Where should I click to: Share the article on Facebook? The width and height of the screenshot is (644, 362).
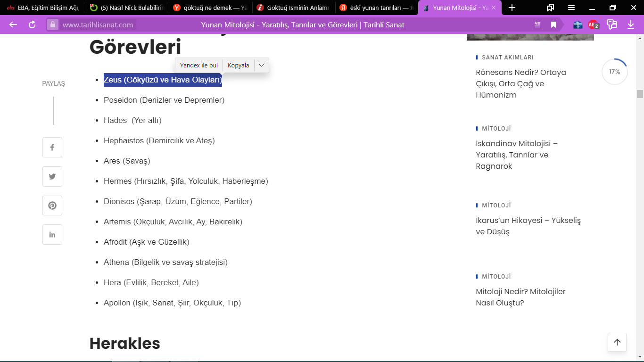pyautogui.click(x=52, y=148)
